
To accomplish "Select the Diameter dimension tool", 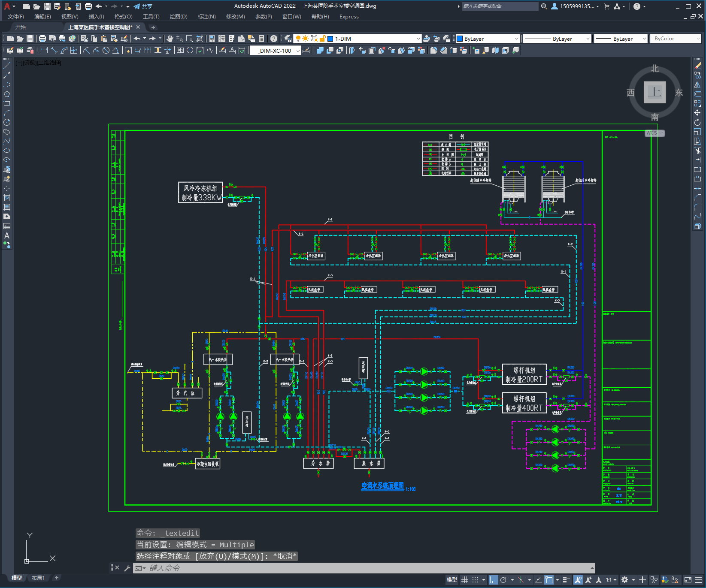I will pos(106,50).
